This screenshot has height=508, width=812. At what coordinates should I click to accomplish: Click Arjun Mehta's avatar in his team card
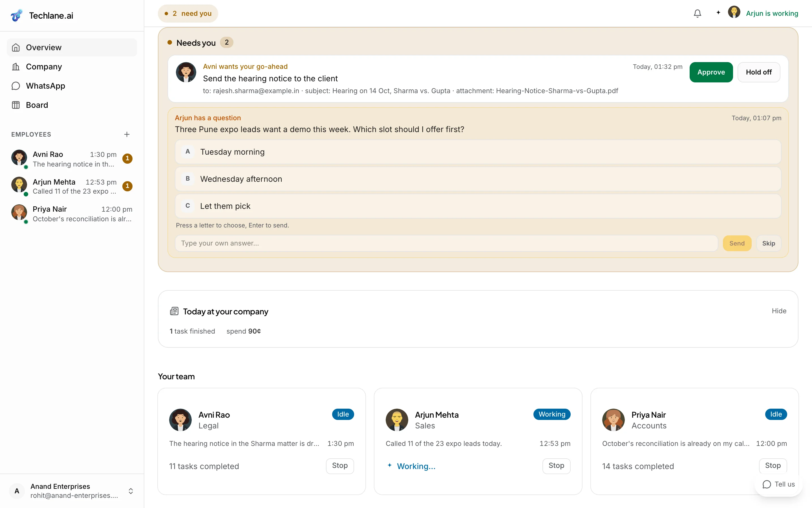(x=397, y=420)
